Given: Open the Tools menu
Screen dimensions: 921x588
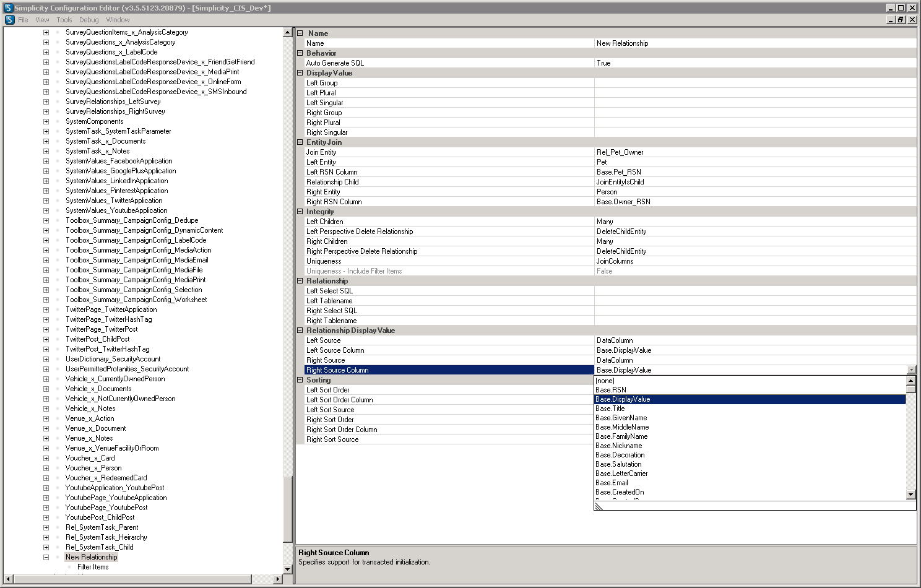Looking at the screenshot, I should (64, 20).
